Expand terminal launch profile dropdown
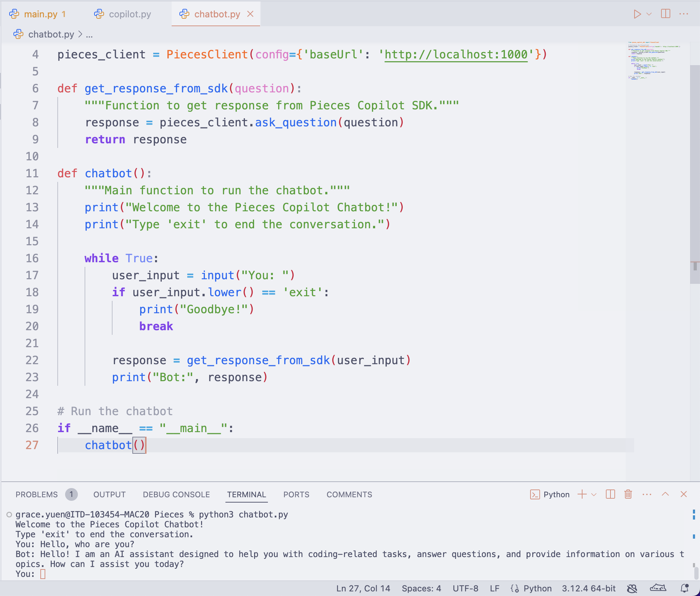 (x=594, y=494)
